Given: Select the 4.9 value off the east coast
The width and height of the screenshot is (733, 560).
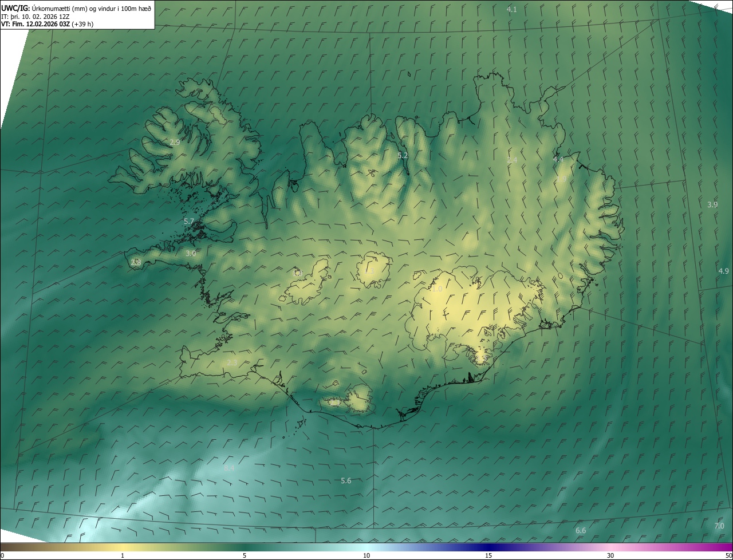Looking at the screenshot, I should [723, 271].
